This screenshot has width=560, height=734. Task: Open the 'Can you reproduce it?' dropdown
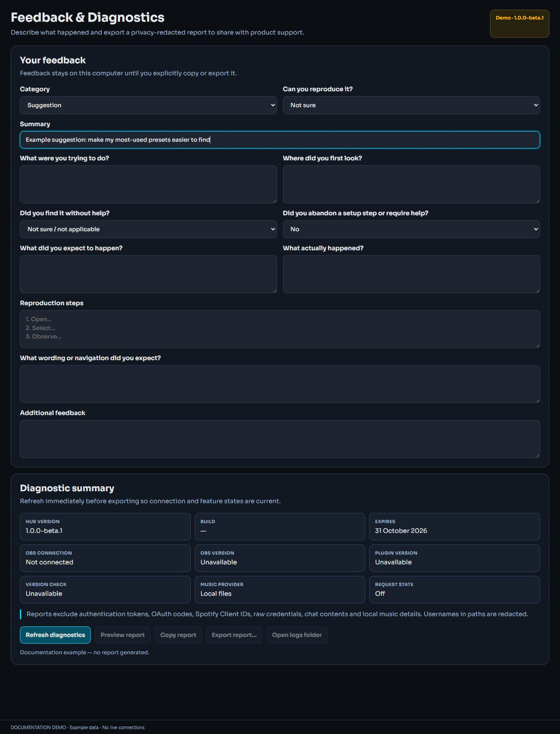tap(411, 105)
